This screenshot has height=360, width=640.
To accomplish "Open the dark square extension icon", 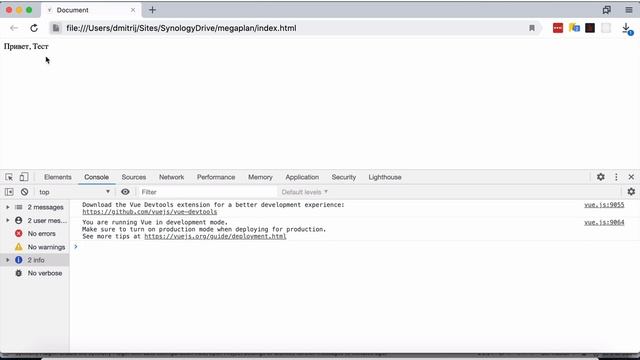I will tap(590, 28).
